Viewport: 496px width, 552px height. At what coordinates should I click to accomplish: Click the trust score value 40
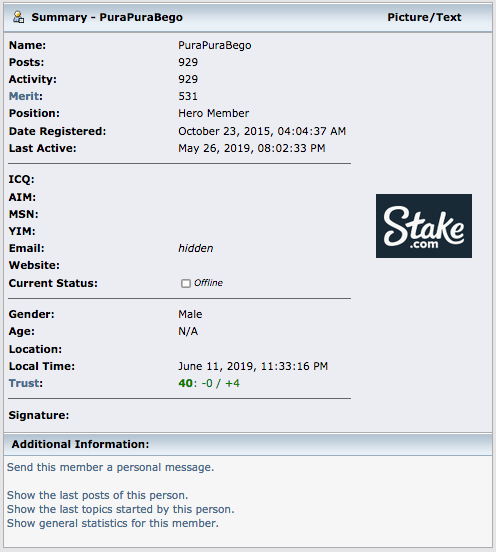click(x=186, y=383)
